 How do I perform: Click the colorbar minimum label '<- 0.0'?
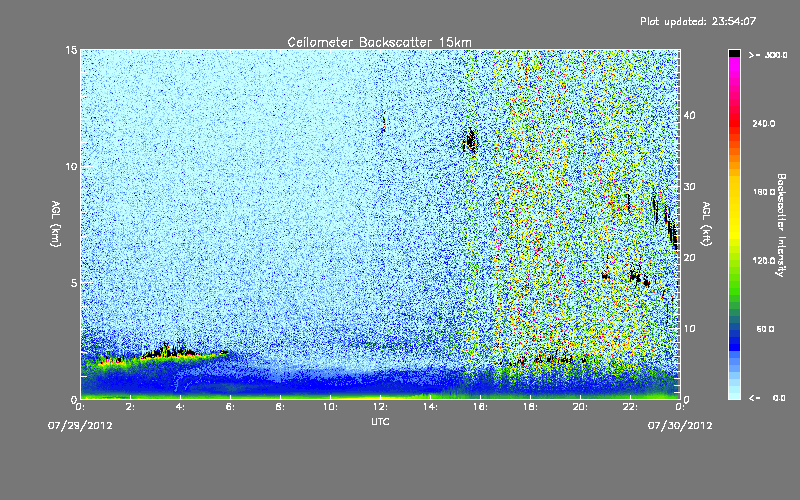coord(767,397)
